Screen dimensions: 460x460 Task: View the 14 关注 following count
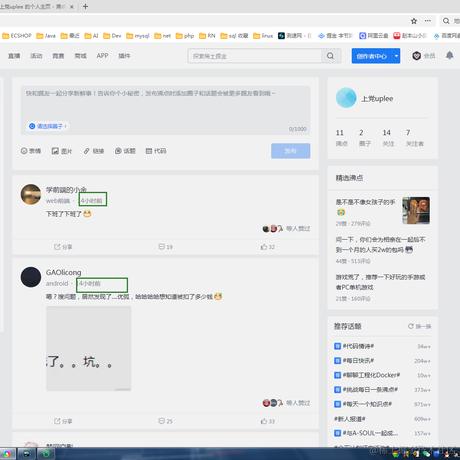pyautogui.click(x=388, y=138)
